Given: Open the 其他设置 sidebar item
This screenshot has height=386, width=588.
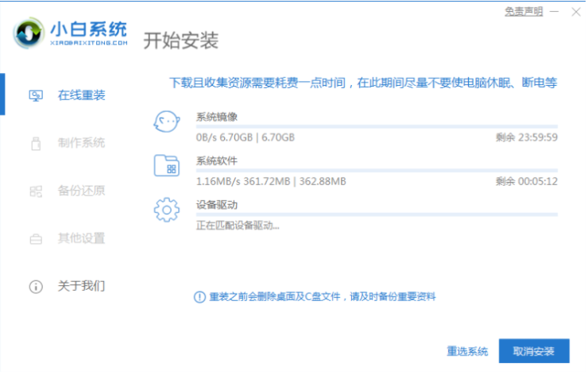Looking at the screenshot, I should click(81, 238).
